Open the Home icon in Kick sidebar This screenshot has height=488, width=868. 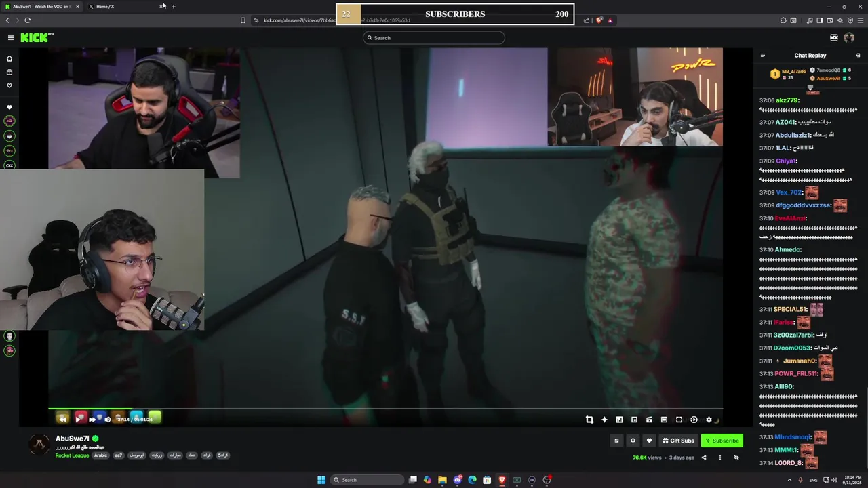pos(9,59)
